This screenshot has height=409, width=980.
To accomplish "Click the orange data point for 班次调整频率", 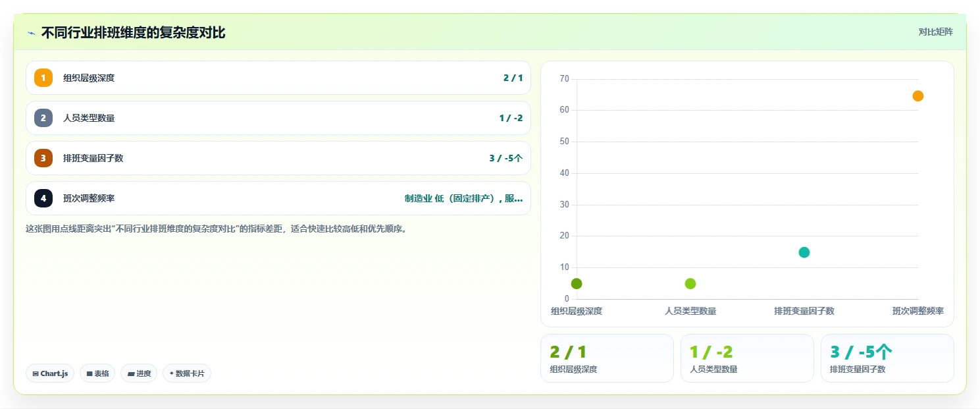I will click(x=918, y=96).
